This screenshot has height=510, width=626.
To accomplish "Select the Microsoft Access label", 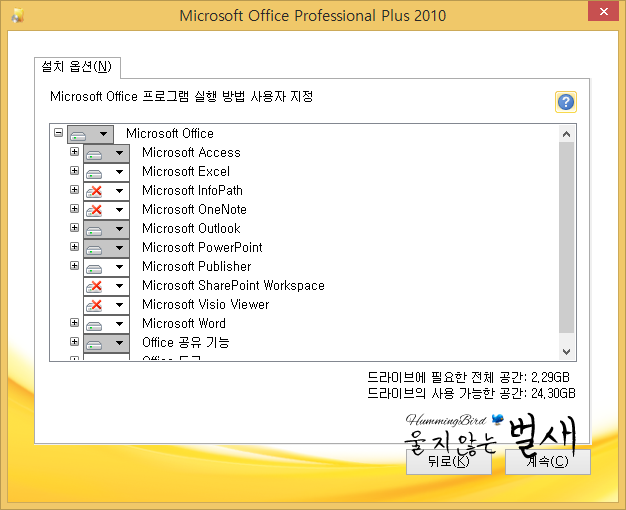I will 191,153.
